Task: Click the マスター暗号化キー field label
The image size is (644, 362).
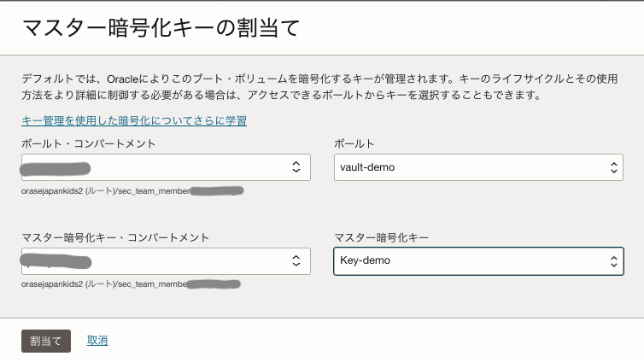Action: coord(381,236)
